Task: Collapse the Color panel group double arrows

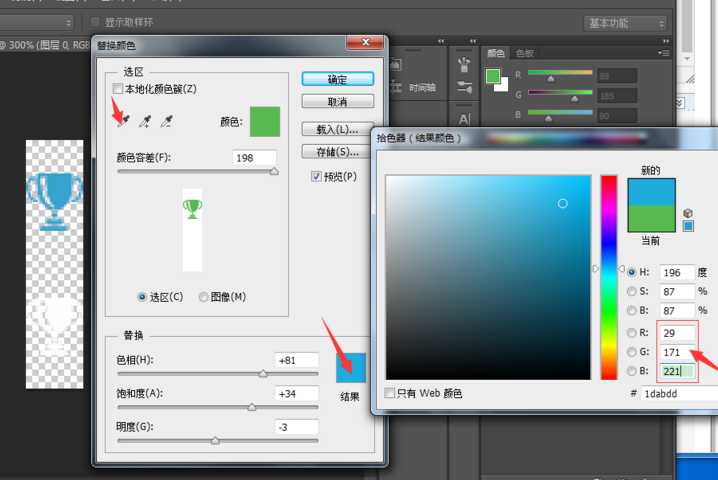Action: [x=665, y=41]
